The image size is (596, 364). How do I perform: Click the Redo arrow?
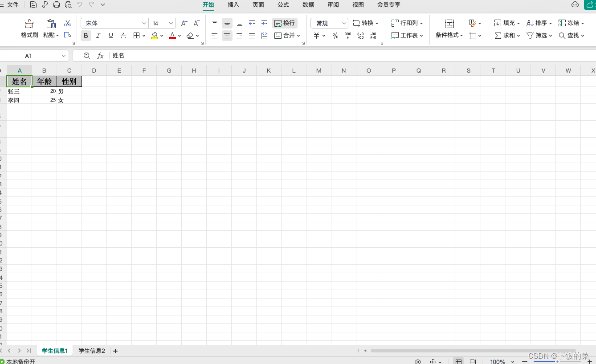point(91,4)
